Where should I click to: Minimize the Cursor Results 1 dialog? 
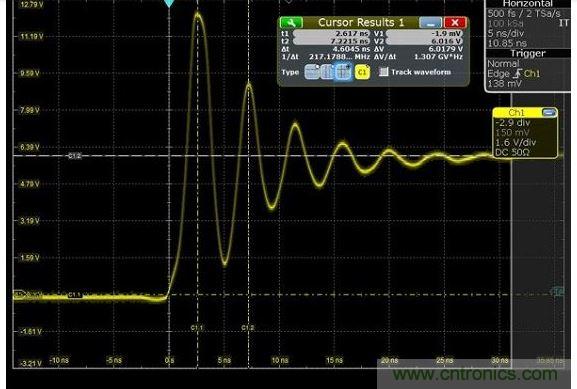(x=430, y=23)
